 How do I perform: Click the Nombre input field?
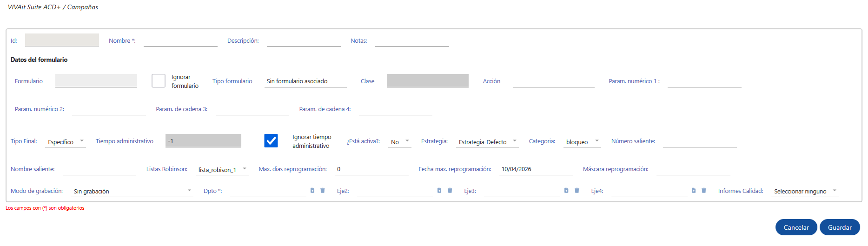point(180,41)
